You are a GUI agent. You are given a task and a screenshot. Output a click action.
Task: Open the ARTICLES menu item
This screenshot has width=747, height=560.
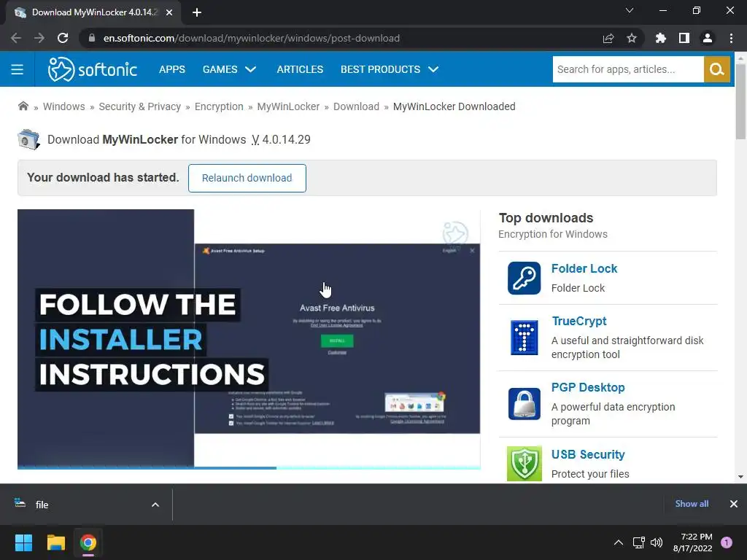pos(300,69)
